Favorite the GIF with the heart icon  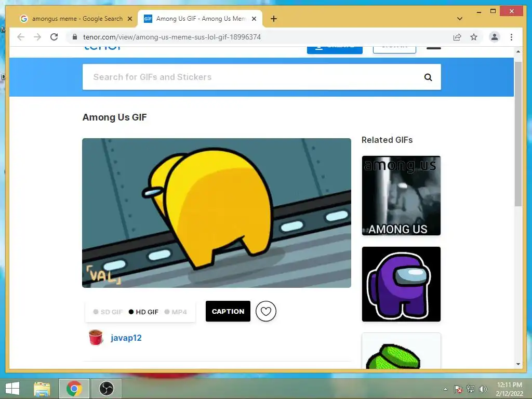pyautogui.click(x=266, y=311)
